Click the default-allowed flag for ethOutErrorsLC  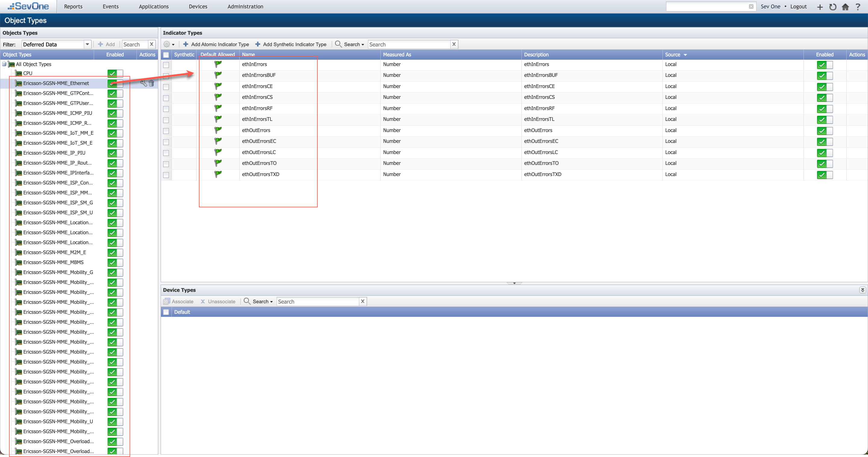pos(218,152)
